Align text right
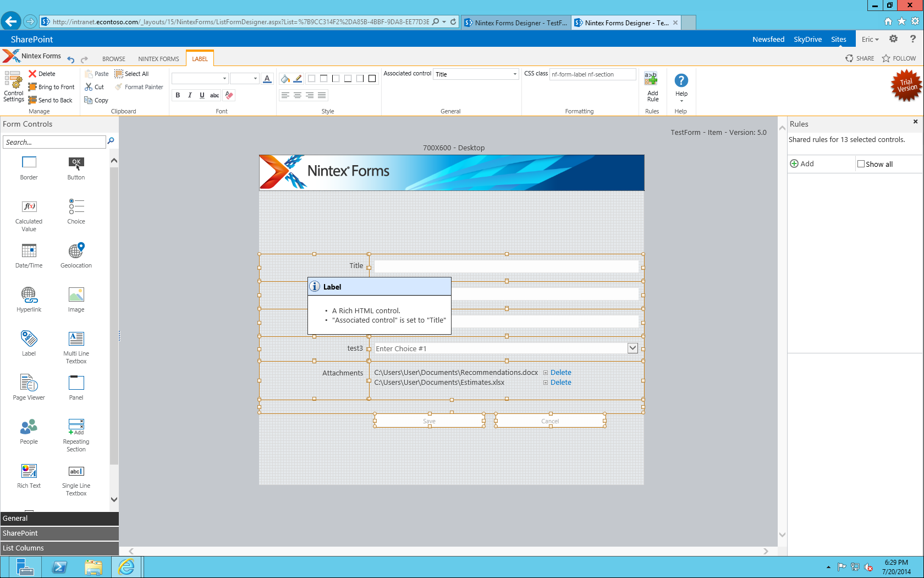 tap(310, 95)
